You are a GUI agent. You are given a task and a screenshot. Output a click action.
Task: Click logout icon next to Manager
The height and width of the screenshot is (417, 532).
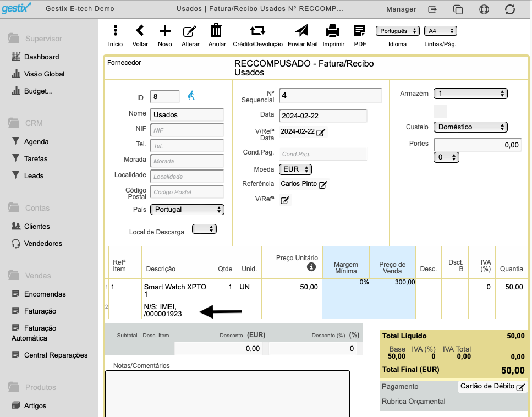[x=432, y=9]
